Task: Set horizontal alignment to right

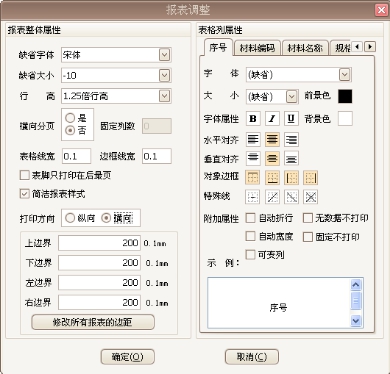Action: click(291, 139)
